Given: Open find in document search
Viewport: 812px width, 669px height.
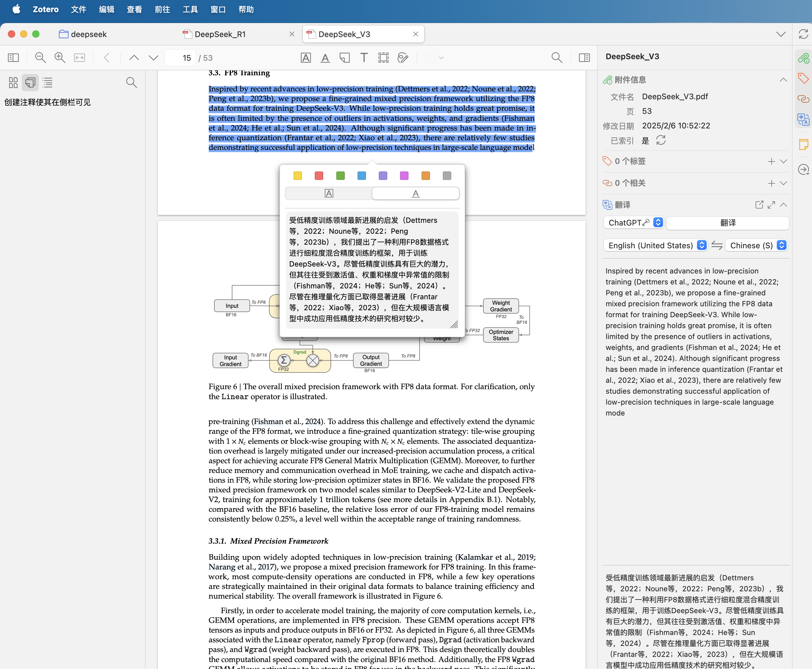Looking at the screenshot, I should point(557,58).
